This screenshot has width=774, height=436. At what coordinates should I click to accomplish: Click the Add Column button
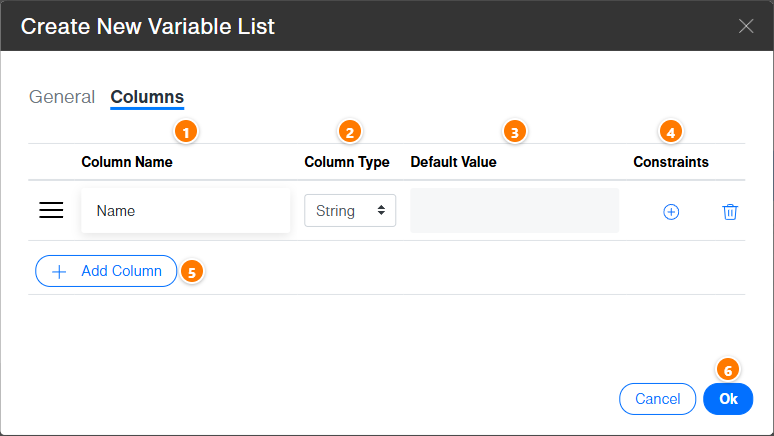click(x=106, y=271)
